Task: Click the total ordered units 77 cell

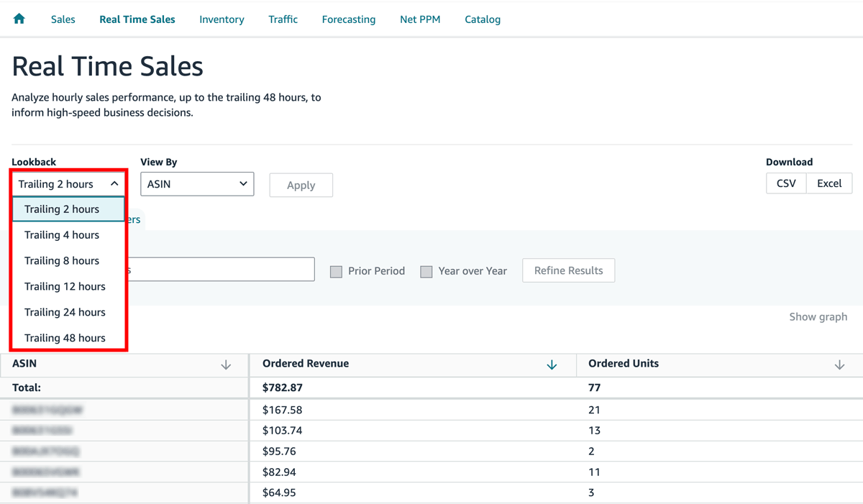Action: click(720, 388)
